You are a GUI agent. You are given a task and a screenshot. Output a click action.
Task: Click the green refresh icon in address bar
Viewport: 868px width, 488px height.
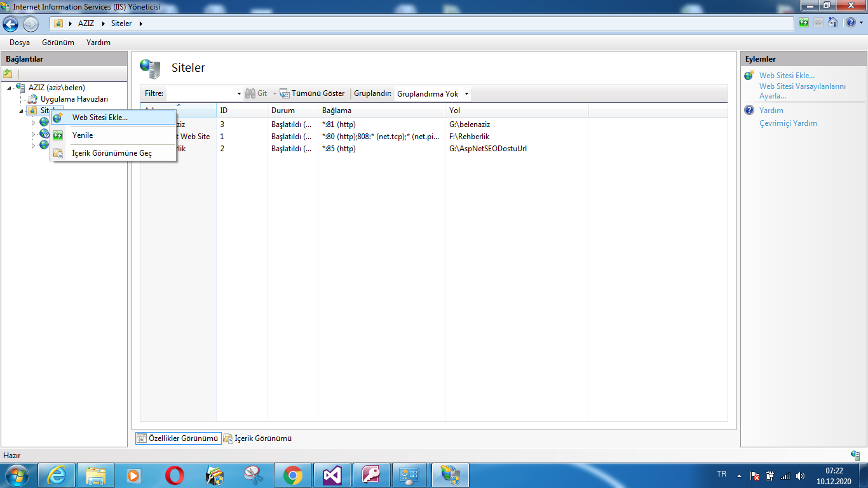point(804,23)
